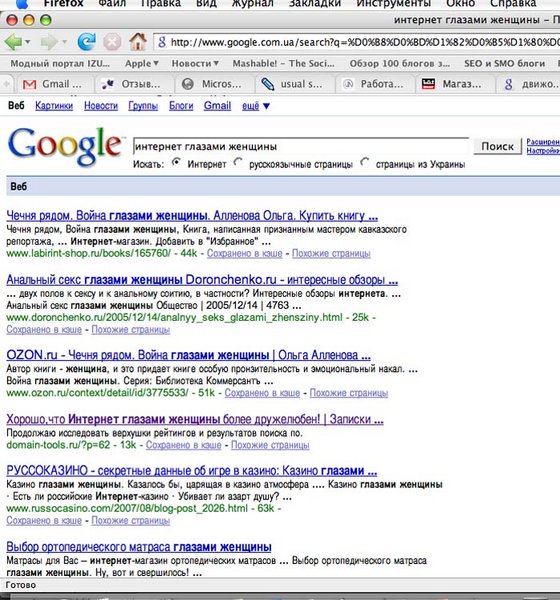Switch to the Micros... tab
The width and height of the screenshot is (560, 600).
(x=214, y=84)
